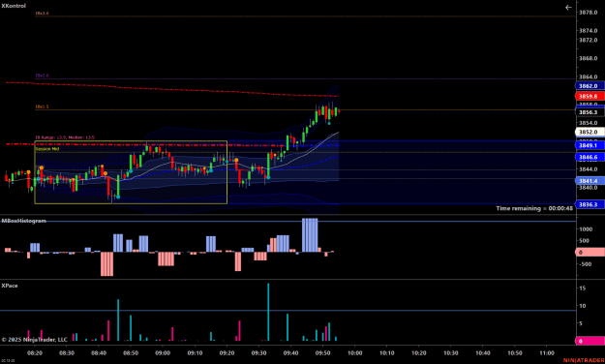605x364 pixels.
Task: Click the IB Range 13.5 Median label
Action: click(x=65, y=137)
